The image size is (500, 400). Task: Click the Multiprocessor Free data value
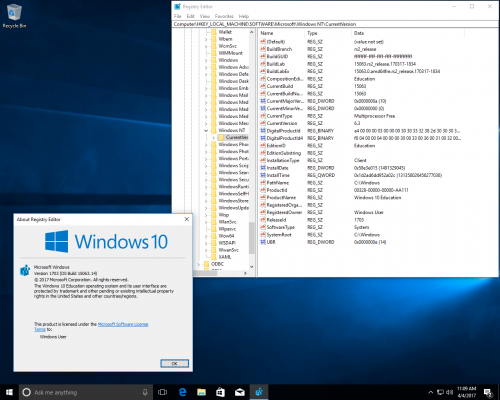374,116
